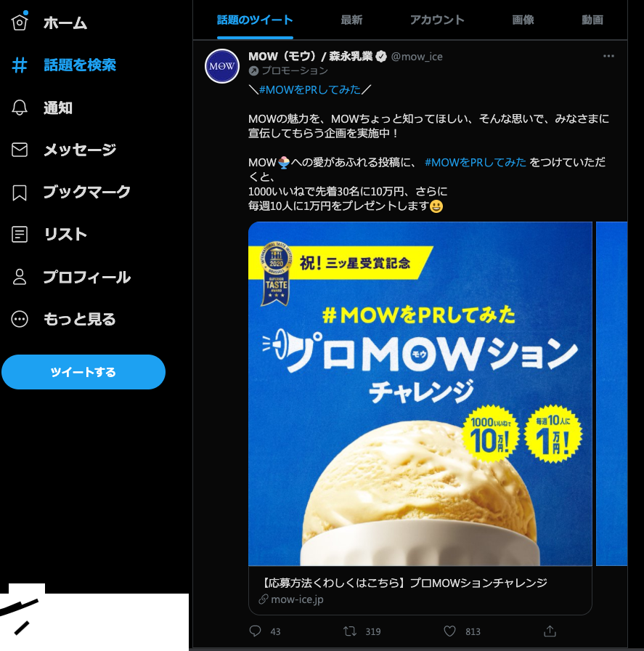Open tweet options three-dot menu
Screen dimensions: 644x651
(608, 56)
